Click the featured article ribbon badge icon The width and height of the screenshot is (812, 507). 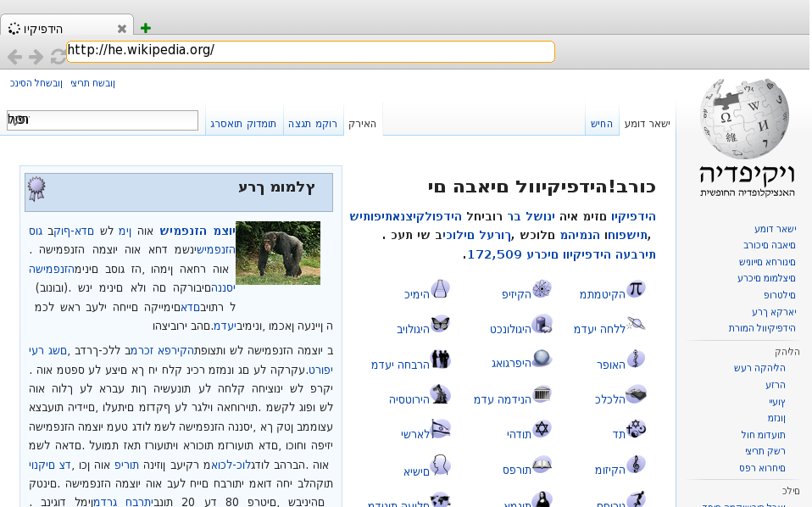pos(36,188)
